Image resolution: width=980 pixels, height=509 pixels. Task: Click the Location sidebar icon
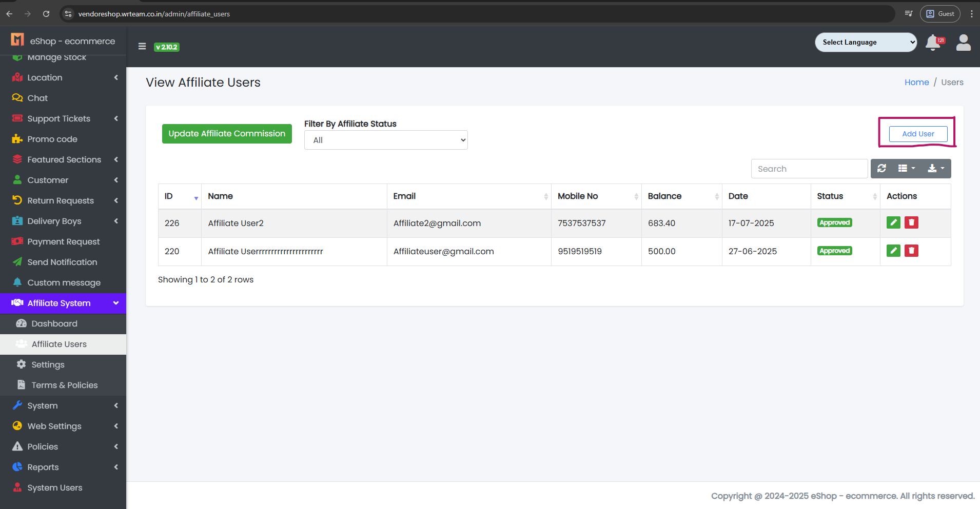[x=17, y=77]
